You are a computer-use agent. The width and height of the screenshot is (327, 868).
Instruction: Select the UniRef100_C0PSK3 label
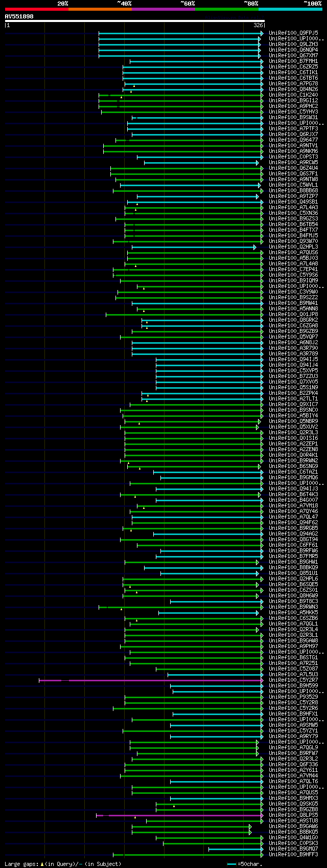(x=293, y=843)
